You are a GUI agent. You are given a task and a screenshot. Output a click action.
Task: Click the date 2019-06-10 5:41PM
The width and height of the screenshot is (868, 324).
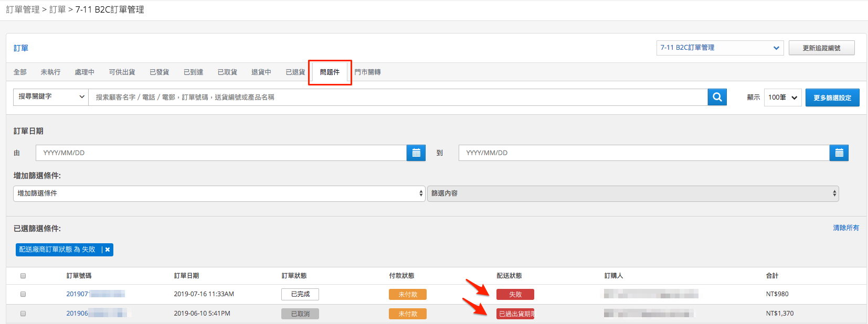tap(202, 314)
